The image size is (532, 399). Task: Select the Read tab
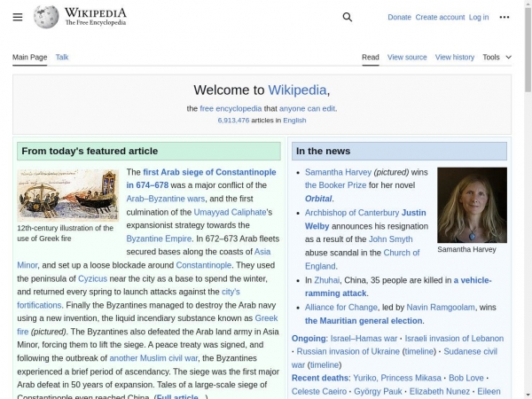click(x=371, y=57)
